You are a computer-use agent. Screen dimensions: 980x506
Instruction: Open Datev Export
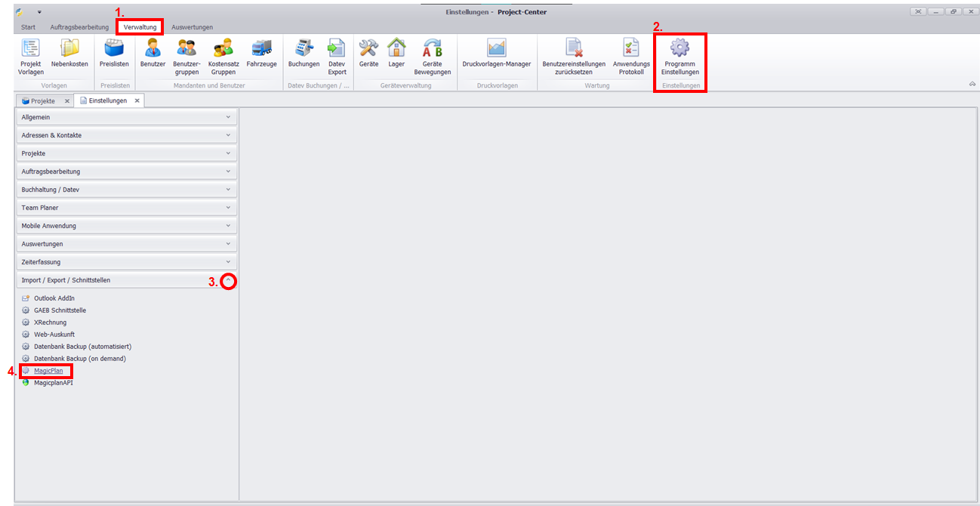(x=337, y=56)
